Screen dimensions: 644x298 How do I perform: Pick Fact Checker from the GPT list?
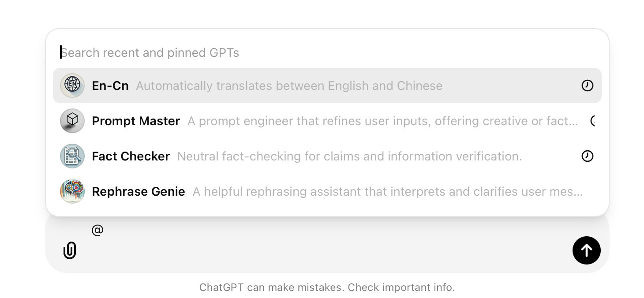pos(131,156)
